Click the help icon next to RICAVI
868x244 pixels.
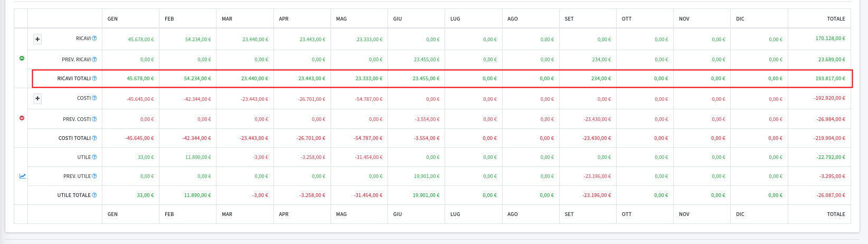95,39
